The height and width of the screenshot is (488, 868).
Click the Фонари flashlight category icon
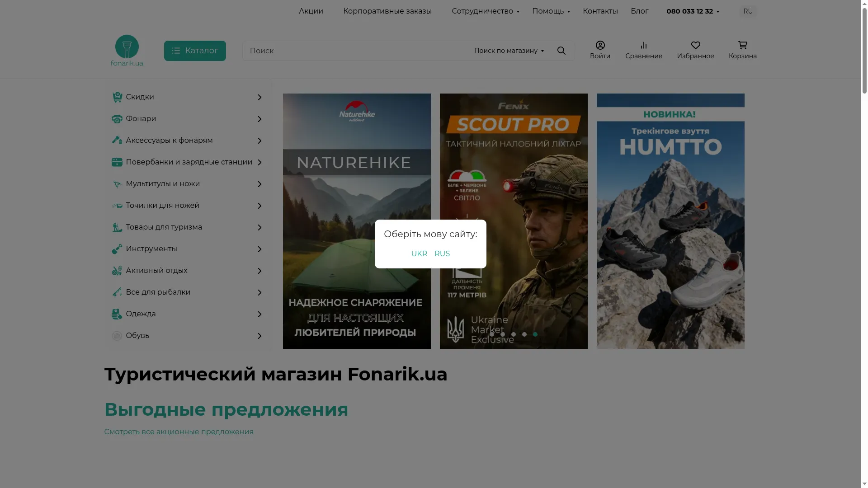click(117, 119)
